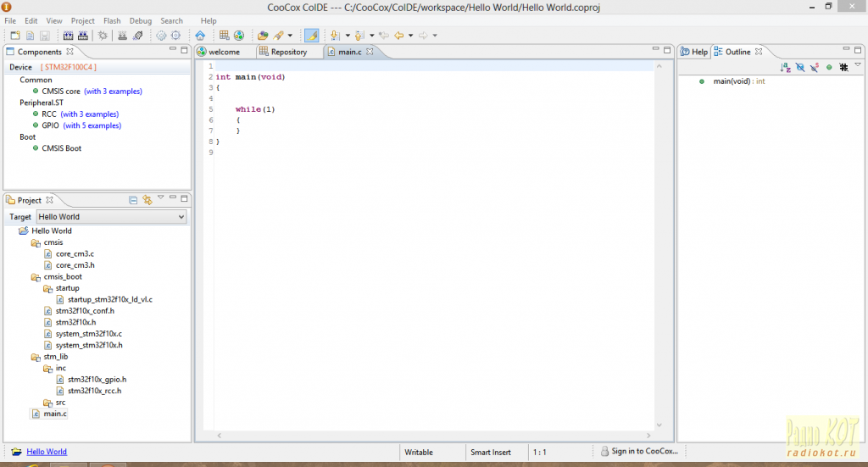Click the Start Debug bug icon
This screenshot has height=467, width=868.
103,36
